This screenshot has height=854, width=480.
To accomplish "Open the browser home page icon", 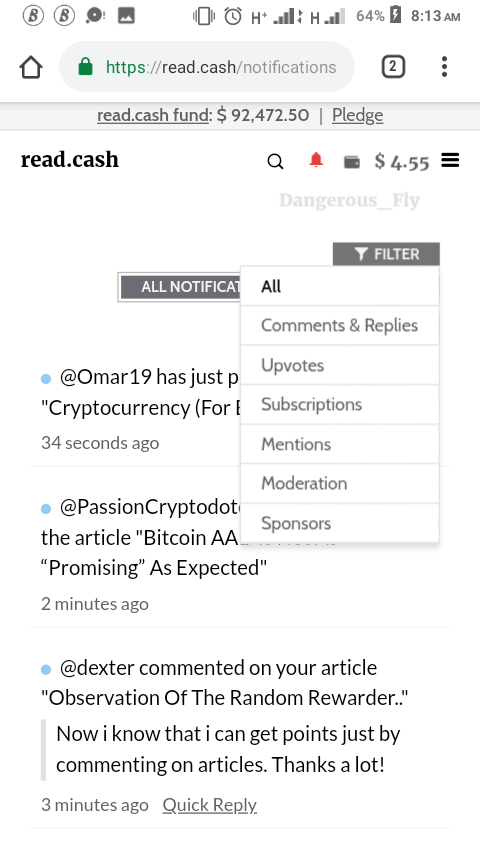I will coord(31,67).
